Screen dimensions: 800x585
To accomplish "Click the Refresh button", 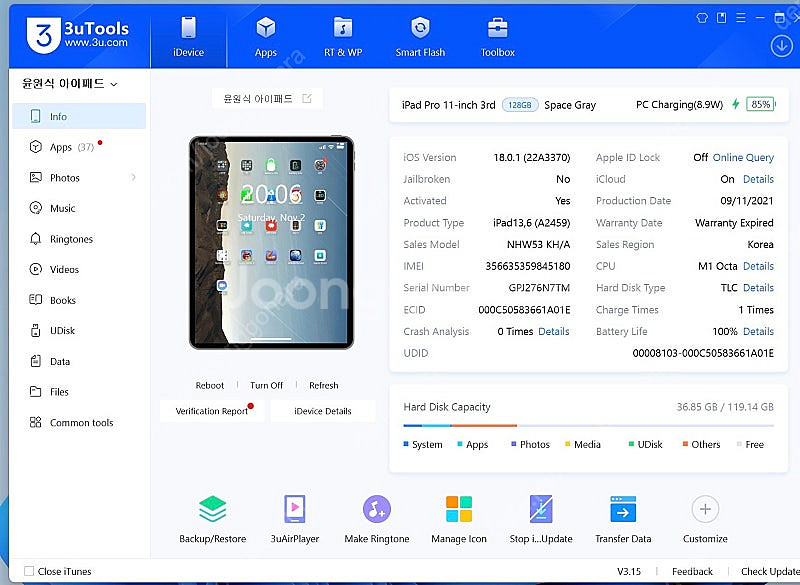I will 323,385.
